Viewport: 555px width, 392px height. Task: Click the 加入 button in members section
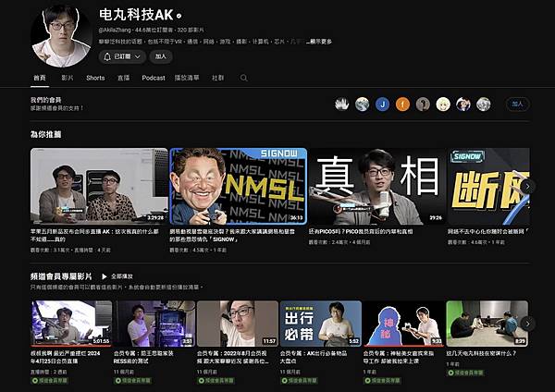(x=517, y=104)
